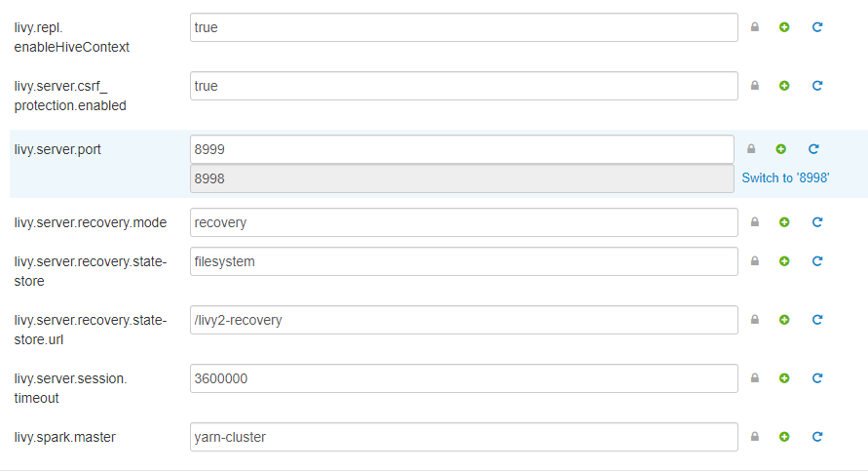Click the undo arrow icon for livy.server.recovery.state-store.url
The height and width of the screenshot is (472, 868).
[817, 320]
